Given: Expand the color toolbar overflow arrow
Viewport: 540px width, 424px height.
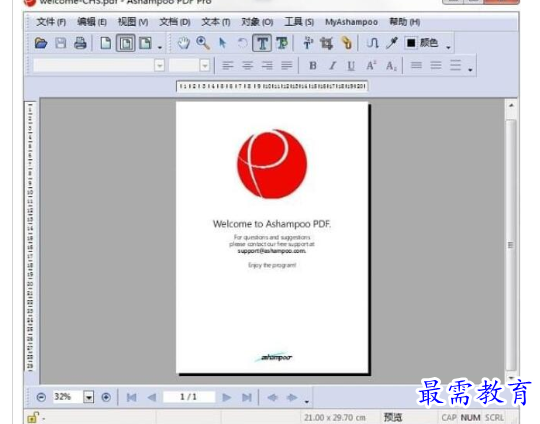Looking at the screenshot, I should [x=448, y=48].
